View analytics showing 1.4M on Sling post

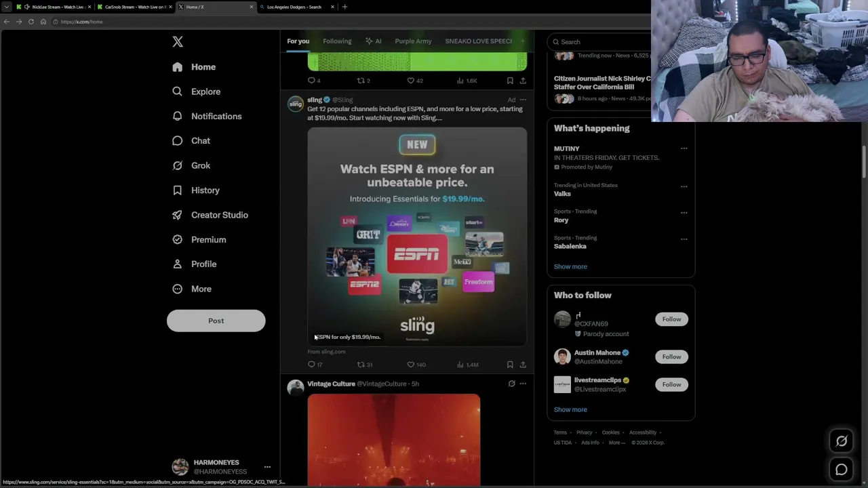(467, 365)
